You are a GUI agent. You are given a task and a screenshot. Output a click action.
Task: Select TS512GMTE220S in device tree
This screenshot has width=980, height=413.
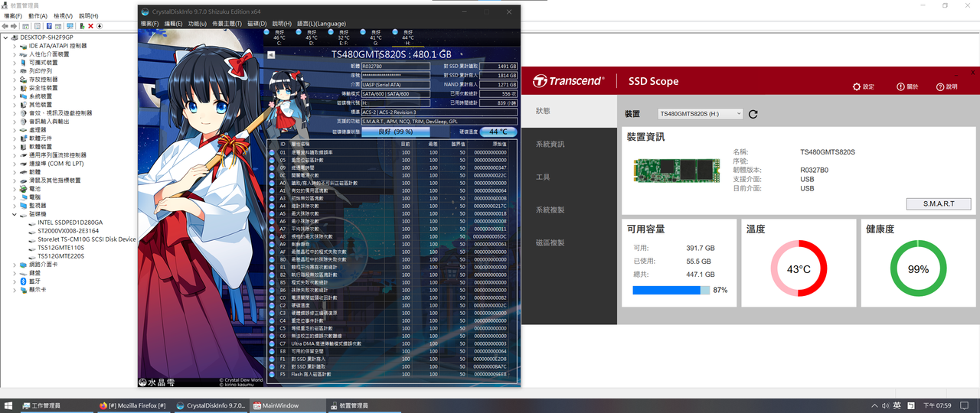click(x=60, y=256)
